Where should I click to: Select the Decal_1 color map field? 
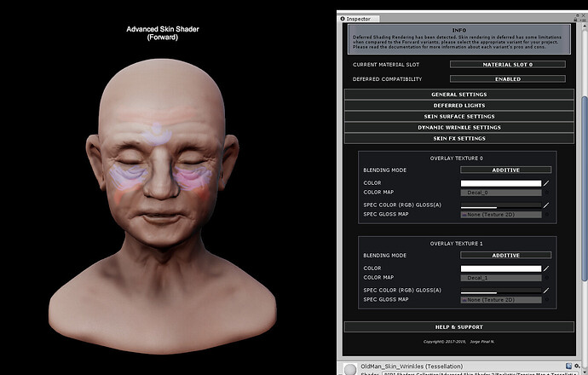pyautogui.click(x=501, y=278)
